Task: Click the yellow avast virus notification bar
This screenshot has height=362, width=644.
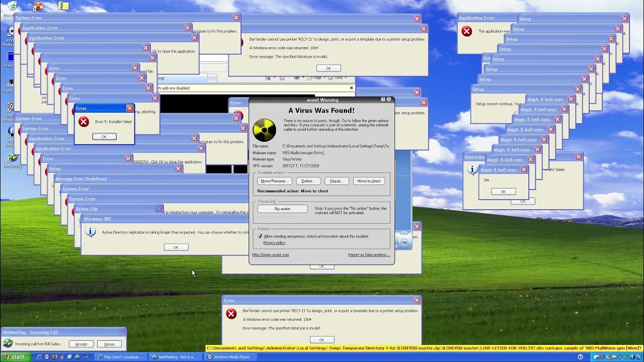Action: click(424, 348)
